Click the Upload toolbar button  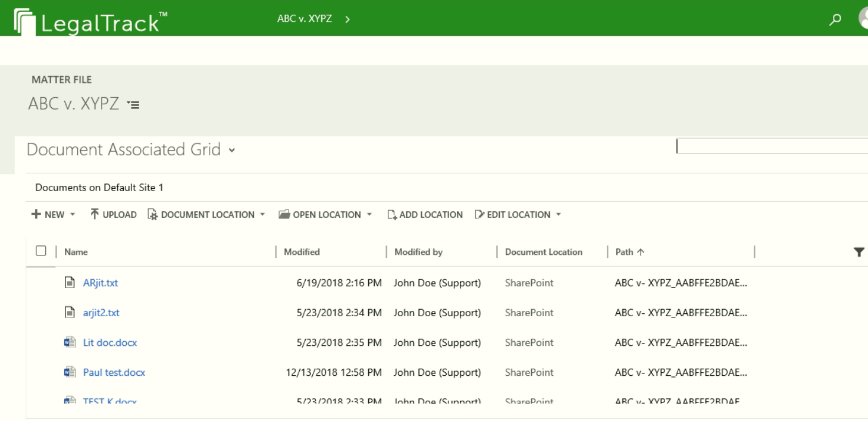(x=113, y=214)
